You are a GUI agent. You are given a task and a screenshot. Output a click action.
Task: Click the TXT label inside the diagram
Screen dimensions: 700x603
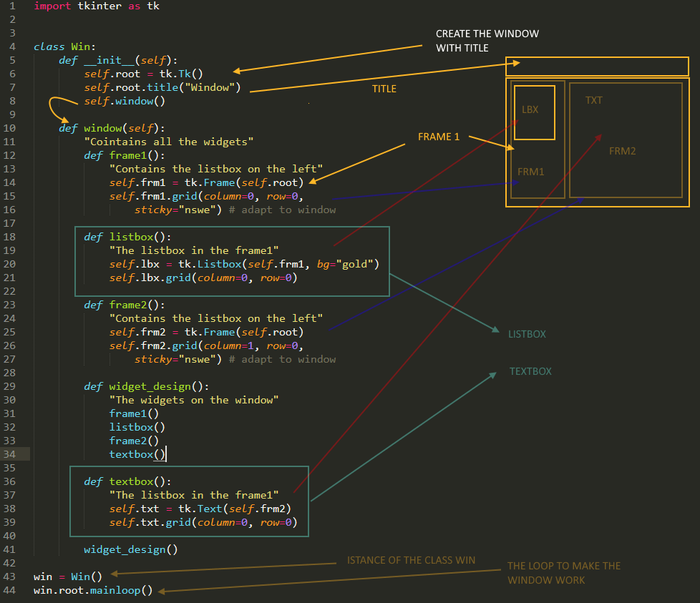[593, 100]
